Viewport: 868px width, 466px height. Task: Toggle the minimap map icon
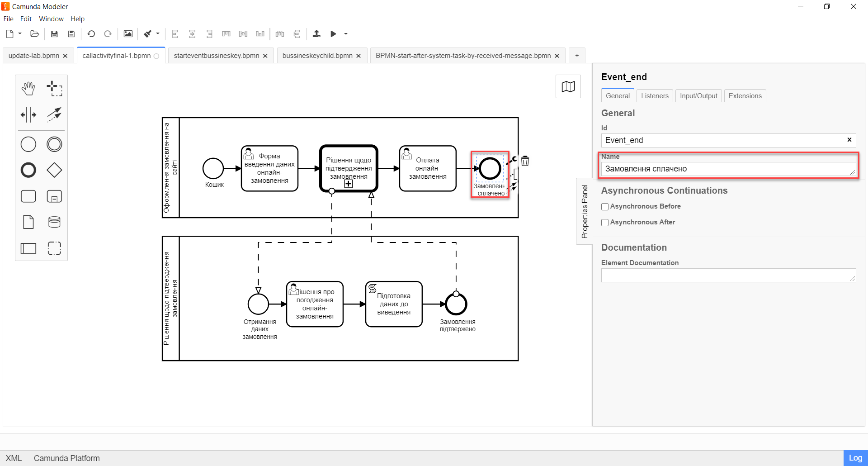coord(568,86)
